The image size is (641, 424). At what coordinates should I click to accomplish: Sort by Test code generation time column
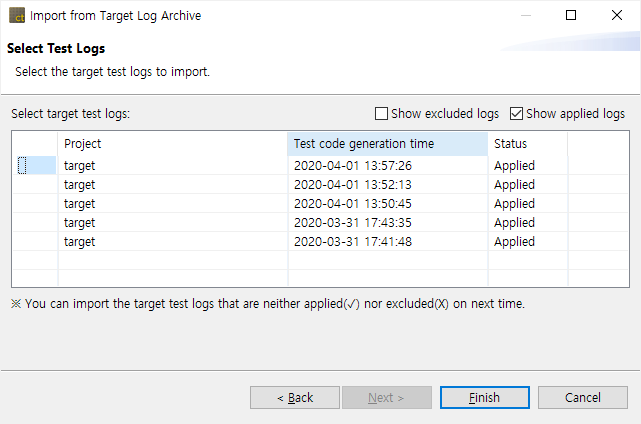(x=387, y=144)
